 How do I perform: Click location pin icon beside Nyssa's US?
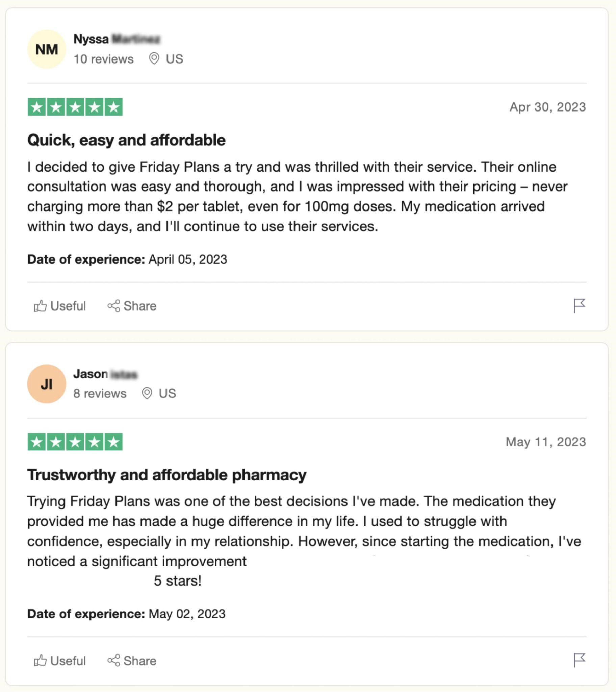click(x=154, y=58)
